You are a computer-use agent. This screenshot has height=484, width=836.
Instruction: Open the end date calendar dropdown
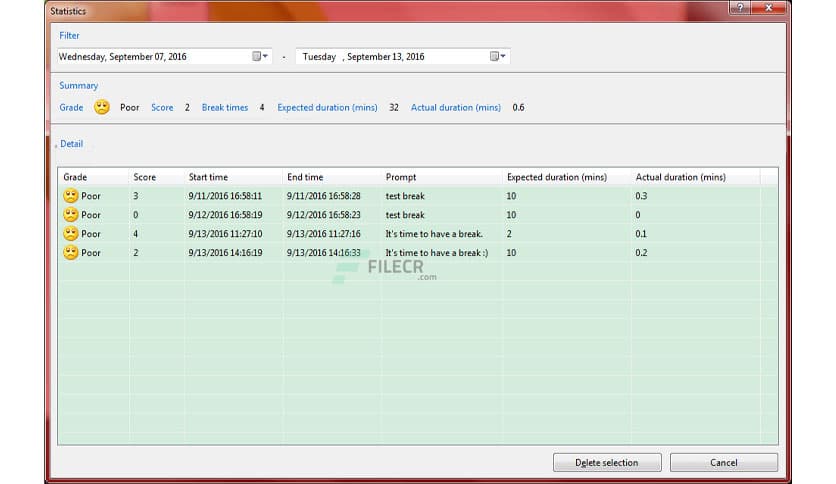[499, 57]
